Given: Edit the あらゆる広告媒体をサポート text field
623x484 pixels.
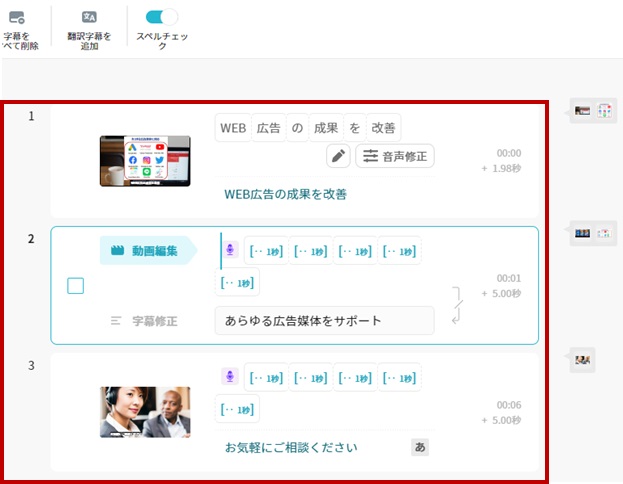Looking at the screenshot, I should (x=324, y=321).
